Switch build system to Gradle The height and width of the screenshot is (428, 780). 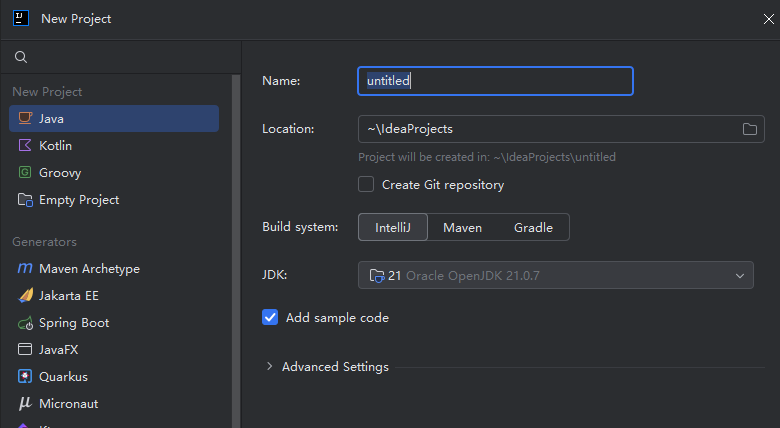[x=533, y=227]
